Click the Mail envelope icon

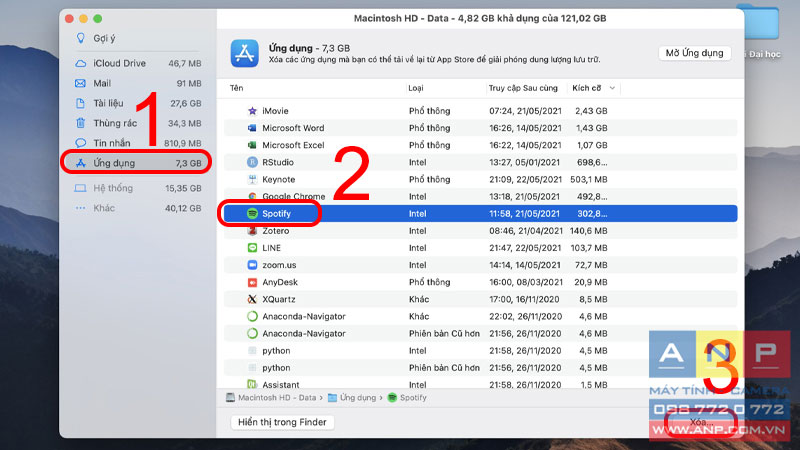click(81, 83)
